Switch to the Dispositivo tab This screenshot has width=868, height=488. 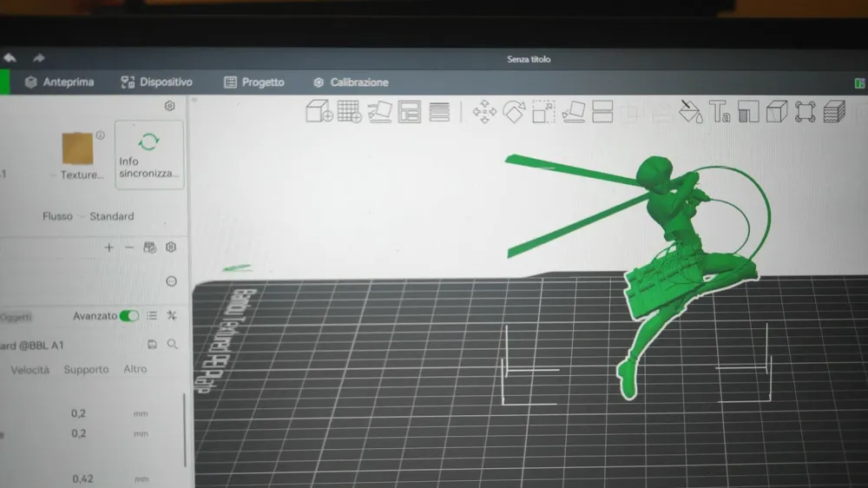tap(156, 82)
